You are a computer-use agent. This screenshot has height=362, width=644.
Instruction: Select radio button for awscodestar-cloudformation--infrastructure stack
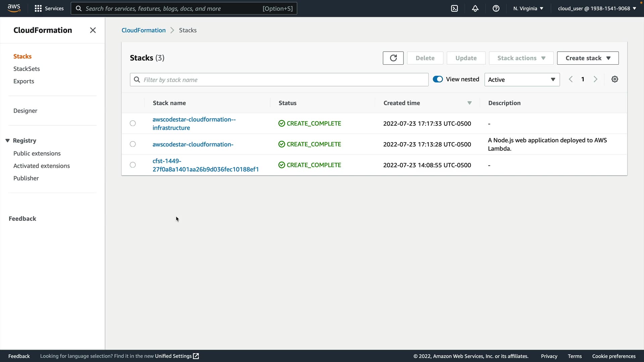click(x=133, y=123)
